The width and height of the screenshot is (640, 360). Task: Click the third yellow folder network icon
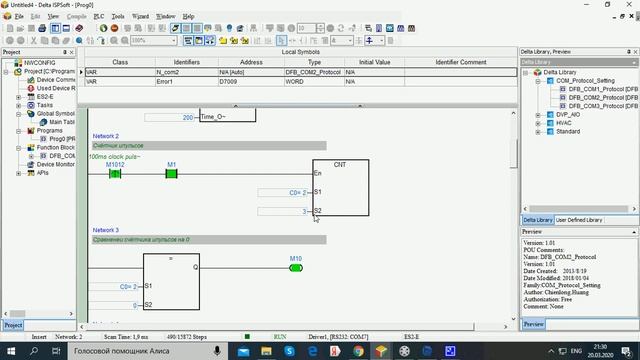244,40
